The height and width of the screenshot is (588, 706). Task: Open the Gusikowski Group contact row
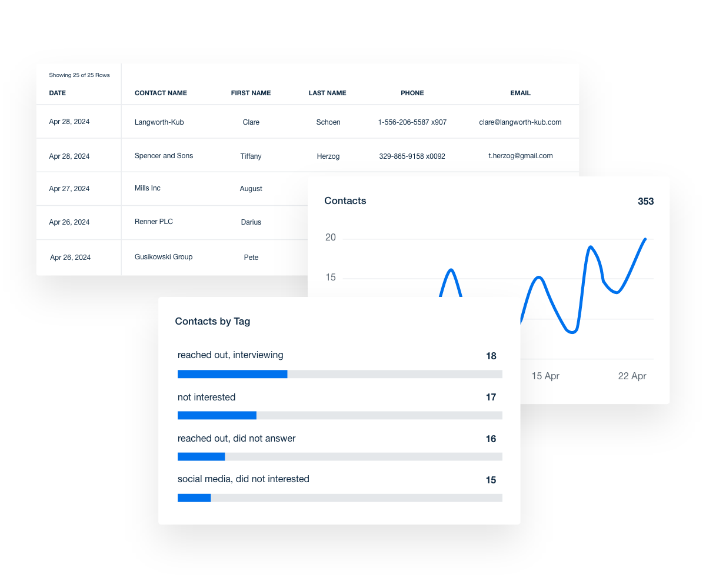click(x=164, y=257)
